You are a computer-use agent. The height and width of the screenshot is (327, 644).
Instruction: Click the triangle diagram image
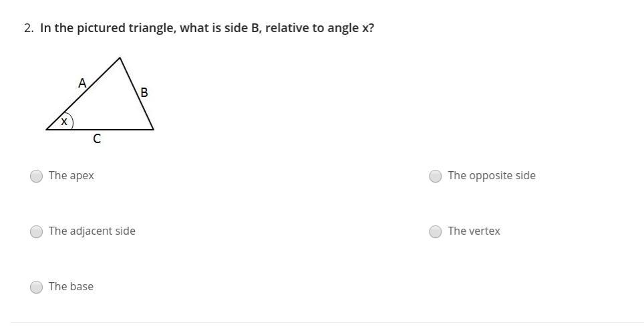[100, 101]
